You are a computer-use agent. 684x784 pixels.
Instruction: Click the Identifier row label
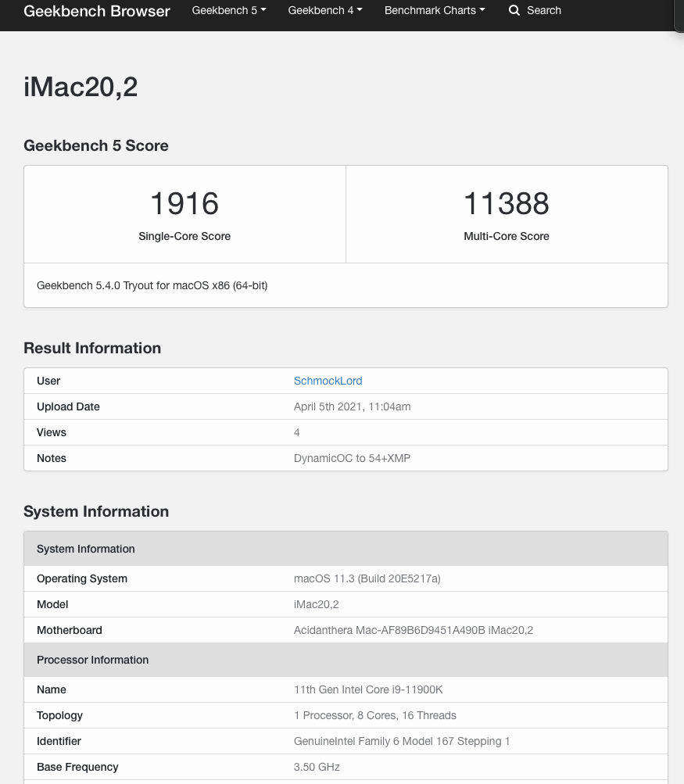point(59,741)
